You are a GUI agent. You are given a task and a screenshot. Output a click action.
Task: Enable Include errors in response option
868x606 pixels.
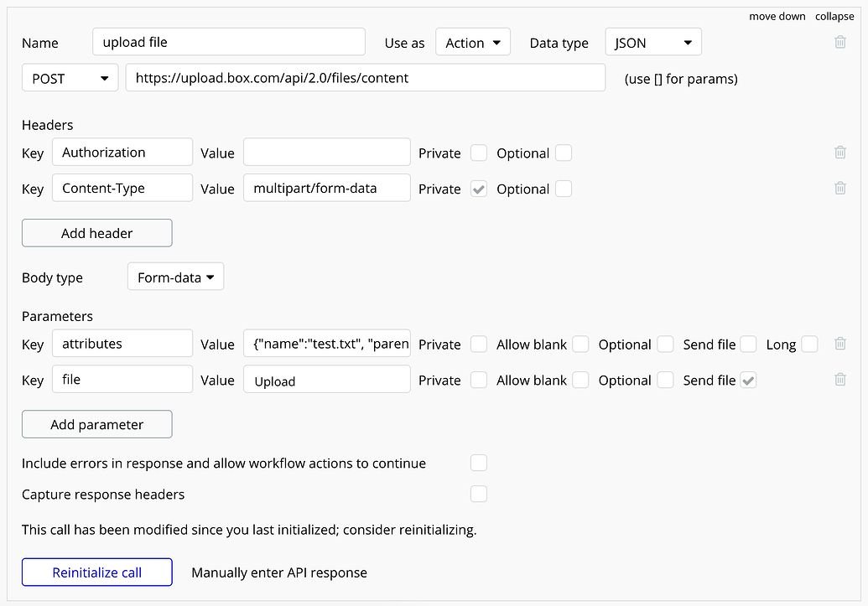pyautogui.click(x=479, y=463)
